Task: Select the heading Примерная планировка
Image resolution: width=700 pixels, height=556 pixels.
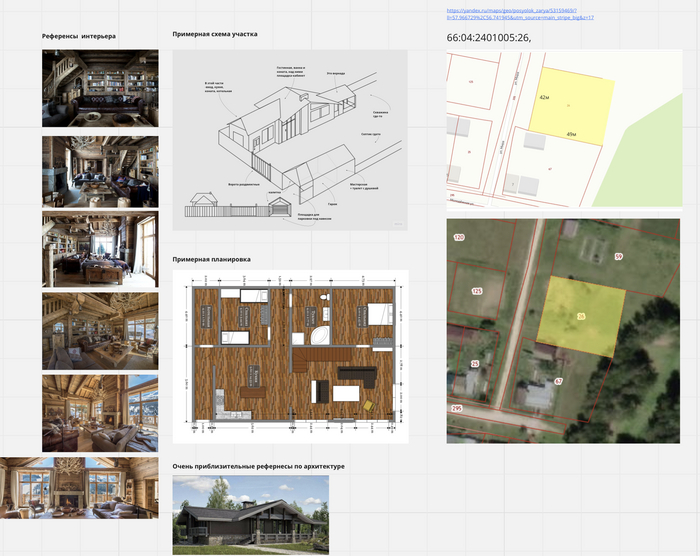Action: coord(211,259)
